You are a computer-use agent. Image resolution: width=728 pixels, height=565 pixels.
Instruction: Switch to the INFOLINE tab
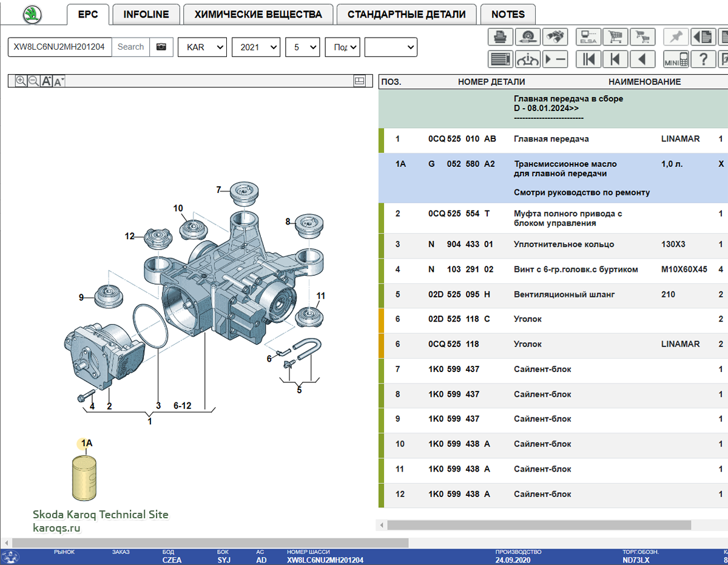(x=146, y=14)
